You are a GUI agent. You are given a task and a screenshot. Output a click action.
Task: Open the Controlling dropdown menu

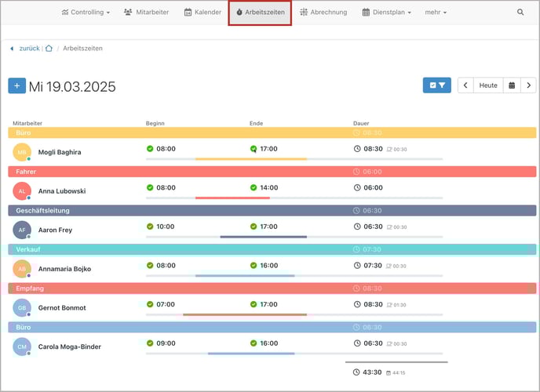[x=86, y=12]
